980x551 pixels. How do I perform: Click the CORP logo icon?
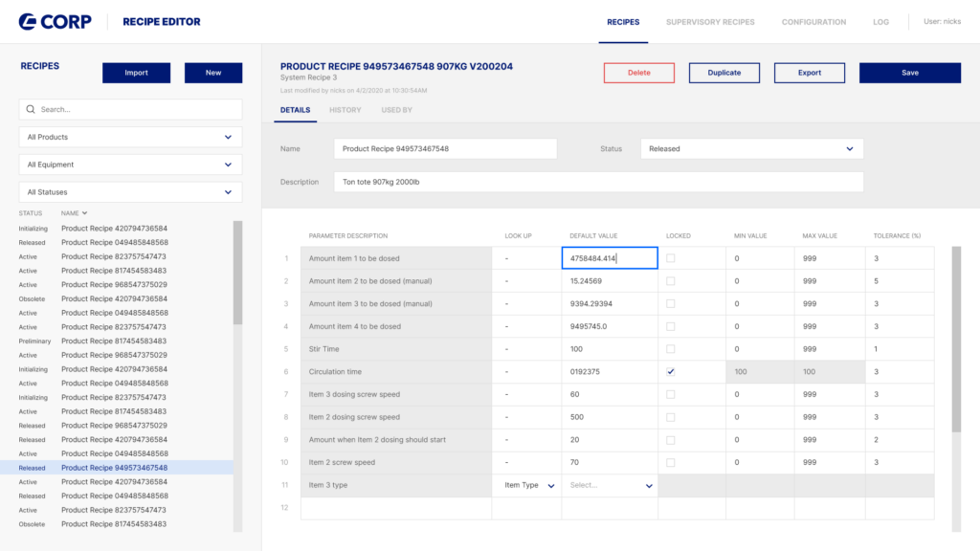[x=28, y=21]
